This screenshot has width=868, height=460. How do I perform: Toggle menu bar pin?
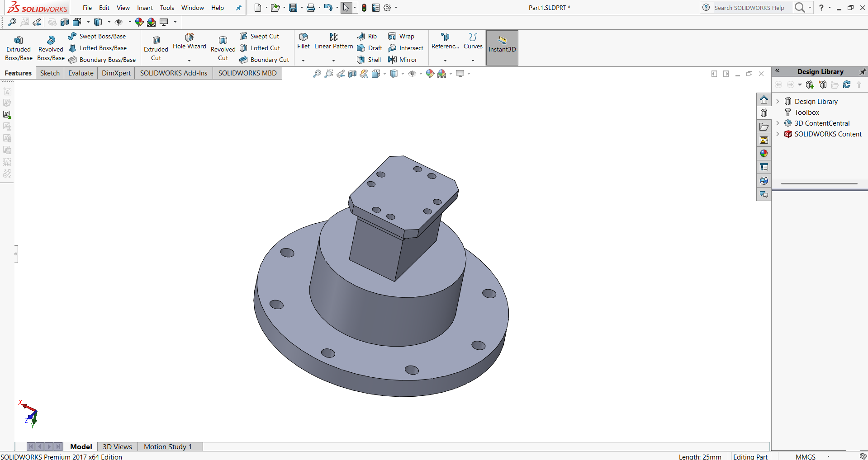pyautogui.click(x=239, y=8)
